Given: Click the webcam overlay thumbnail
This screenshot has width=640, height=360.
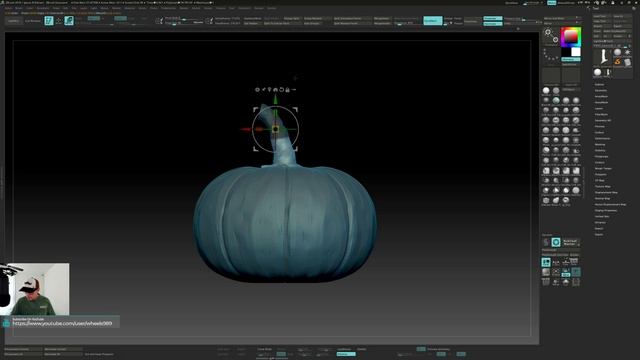Looking at the screenshot, I should click(35, 289).
